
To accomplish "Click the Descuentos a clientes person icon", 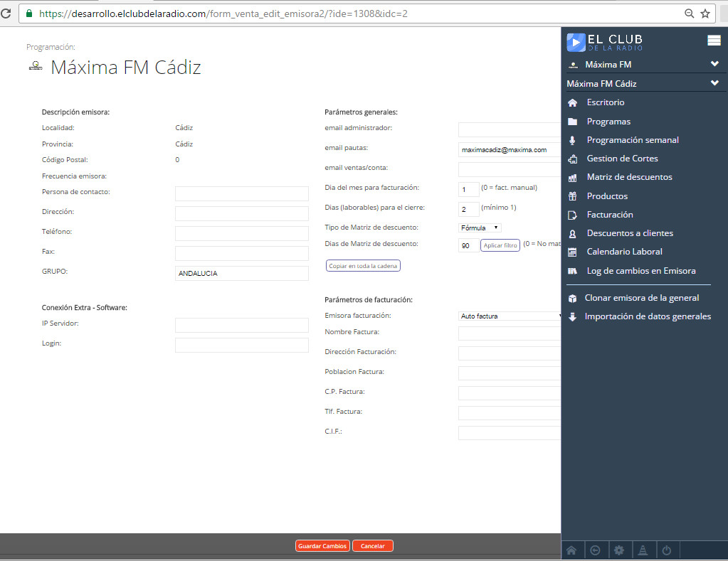I will (572, 233).
